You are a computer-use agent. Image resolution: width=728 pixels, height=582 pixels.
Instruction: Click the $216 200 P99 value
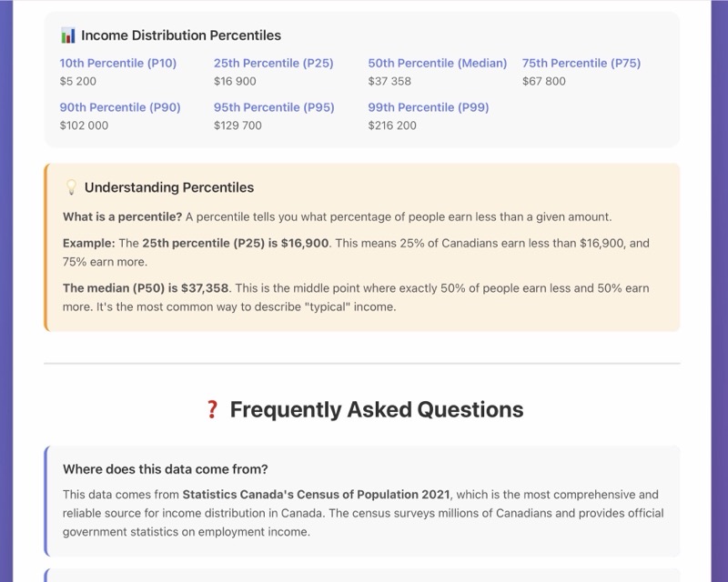click(392, 125)
